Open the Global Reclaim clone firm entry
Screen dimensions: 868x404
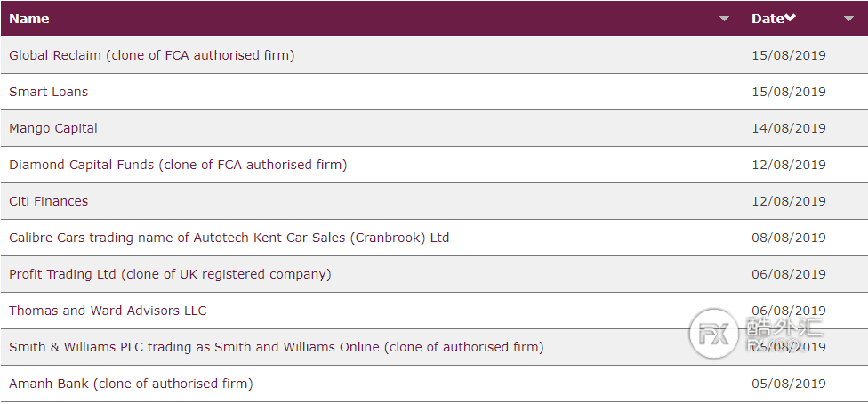[152, 55]
